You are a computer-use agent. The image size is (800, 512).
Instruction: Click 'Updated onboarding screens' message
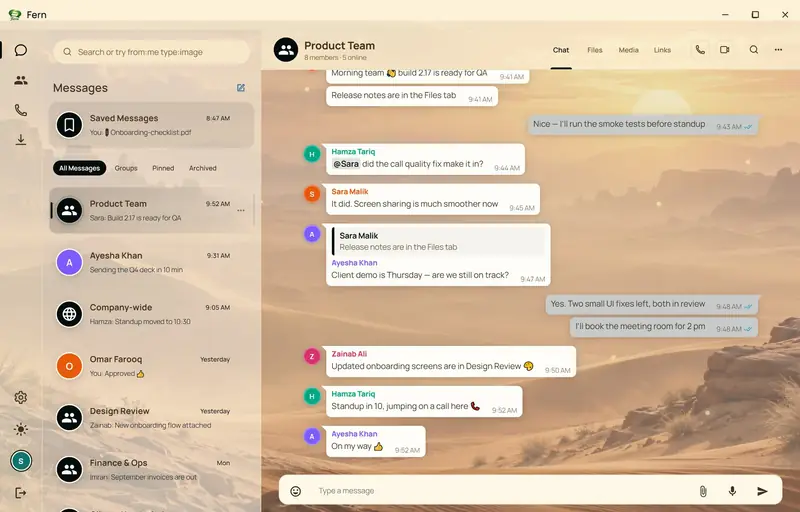(451, 362)
